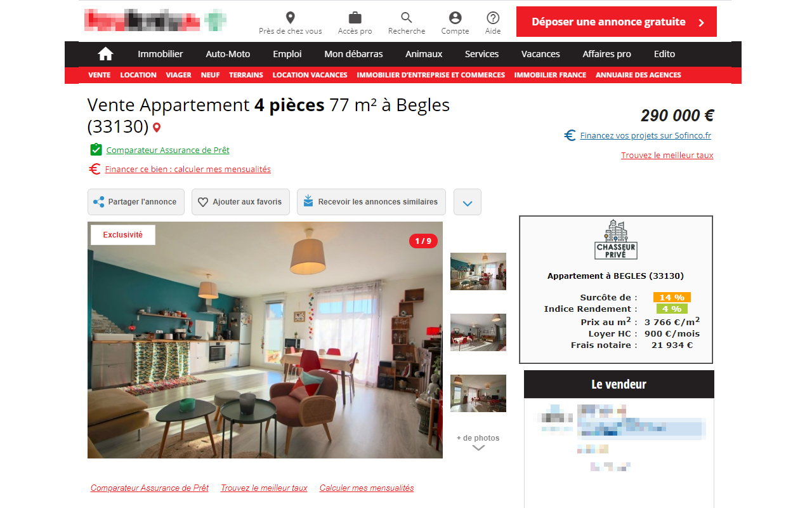Click 'Recevoir les annonces similaires' button
The width and height of the screenshot is (812, 508).
(371, 202)
